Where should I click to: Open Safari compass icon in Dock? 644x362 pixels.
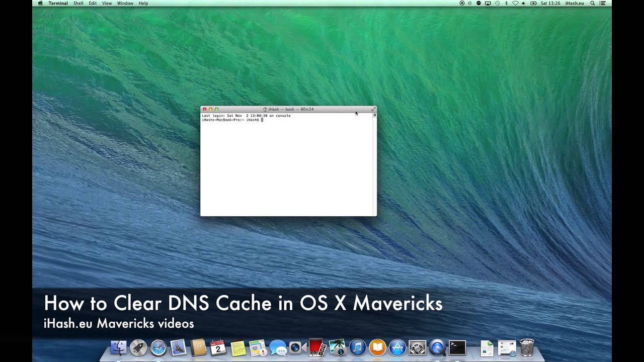[158, 347]
